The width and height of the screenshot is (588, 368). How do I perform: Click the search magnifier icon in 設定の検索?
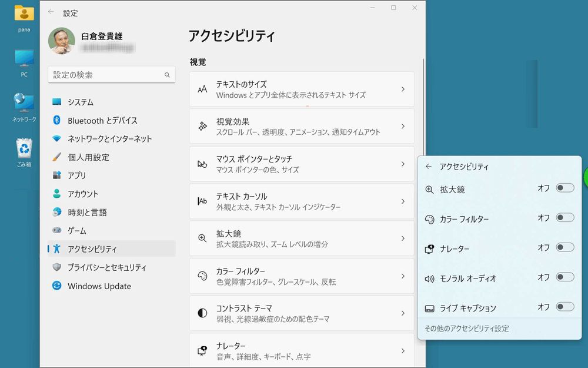point(167,75)
